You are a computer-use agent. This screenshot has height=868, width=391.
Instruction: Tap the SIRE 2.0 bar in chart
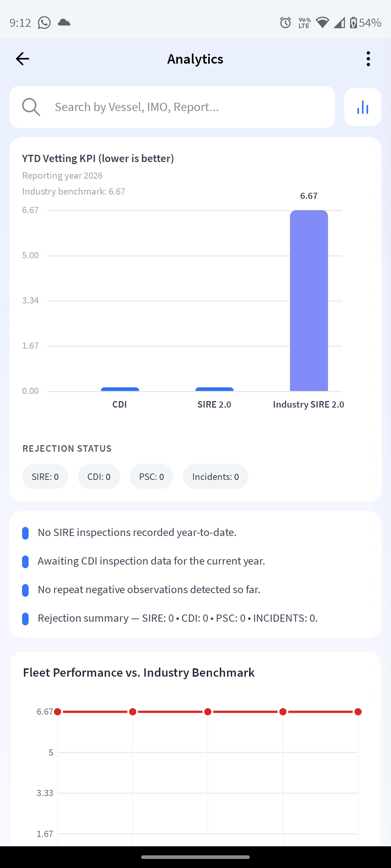[214, 389]
